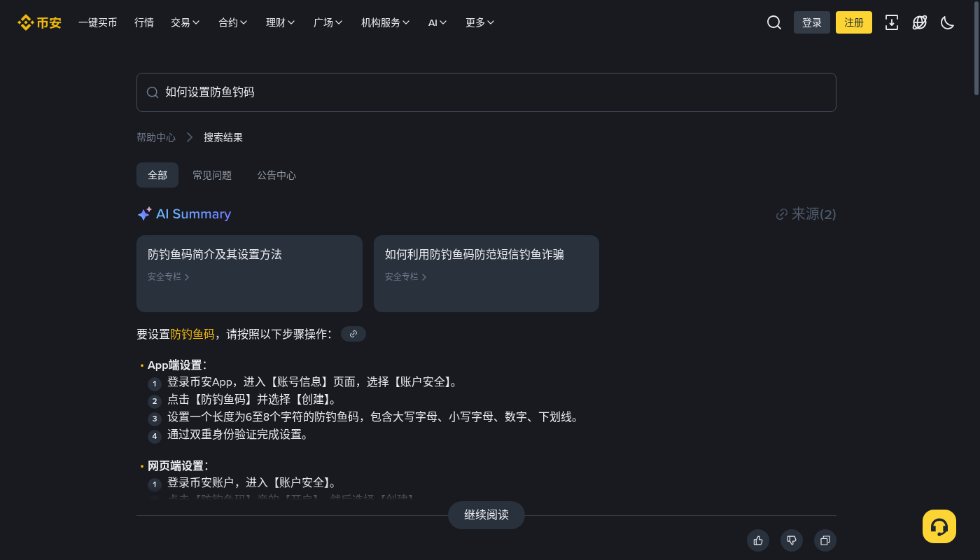This screenshot has height=560, width=980.
Task: Click 安全专栏 under the second source card
Action: pyautogui.click(x=406, y=276)
